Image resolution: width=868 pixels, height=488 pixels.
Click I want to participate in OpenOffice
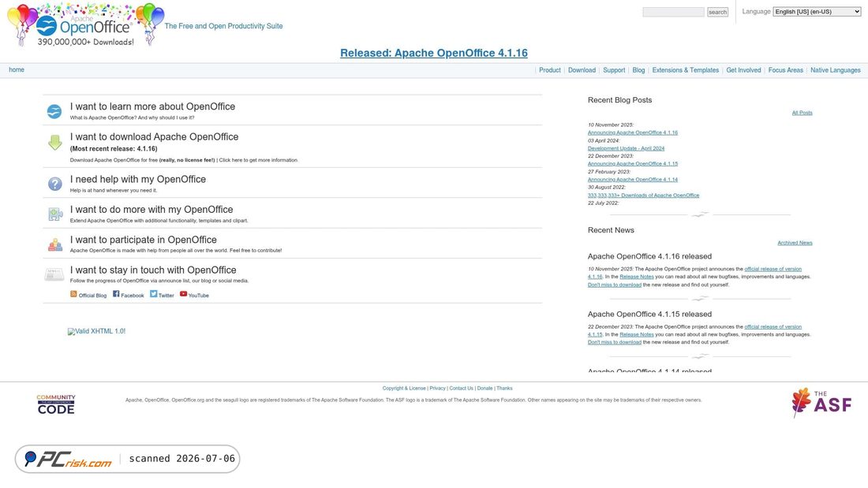(144, 240)
